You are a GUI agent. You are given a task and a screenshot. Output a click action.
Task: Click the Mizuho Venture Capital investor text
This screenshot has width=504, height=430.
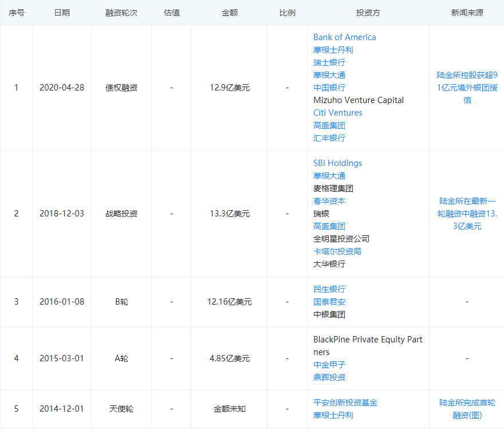coord(359,100)
